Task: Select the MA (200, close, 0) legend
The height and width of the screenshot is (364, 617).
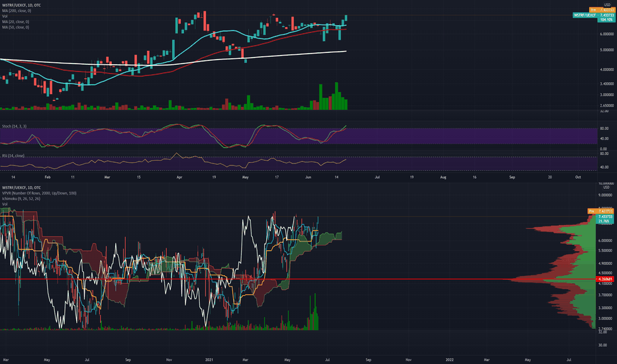Action: 17,11
